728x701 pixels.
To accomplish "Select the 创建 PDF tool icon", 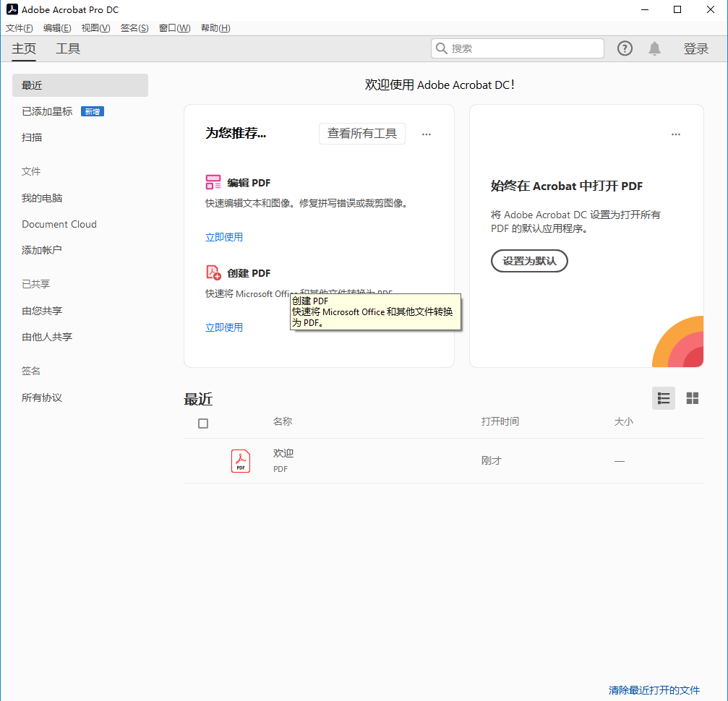I will [213, 272].
